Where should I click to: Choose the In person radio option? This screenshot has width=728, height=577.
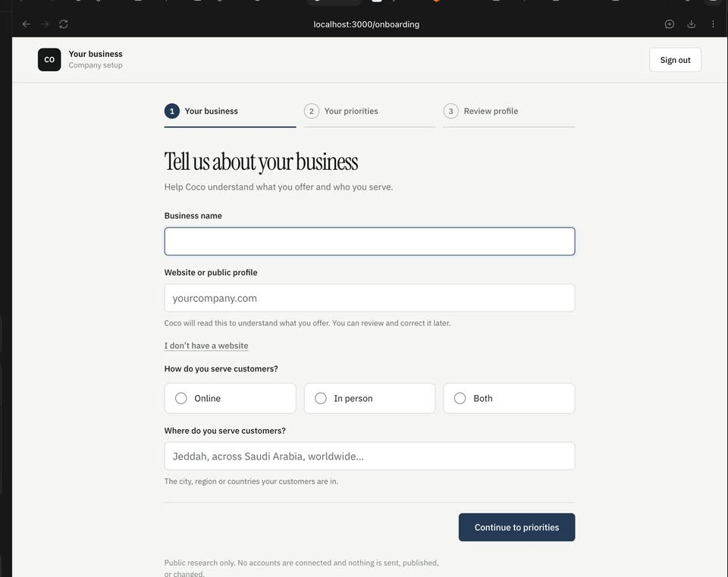point(369,398)
